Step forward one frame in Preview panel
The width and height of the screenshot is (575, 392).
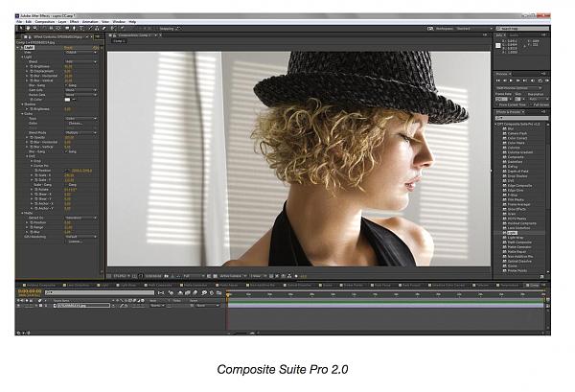tap(517, 81)
